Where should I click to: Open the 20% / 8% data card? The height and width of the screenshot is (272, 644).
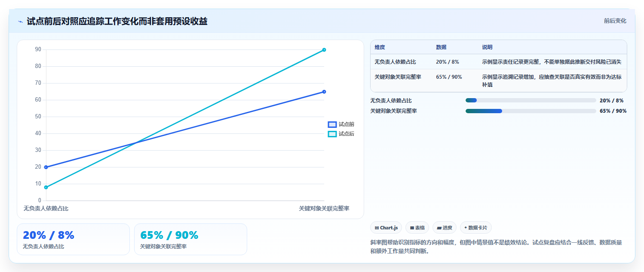pos(73,239)
